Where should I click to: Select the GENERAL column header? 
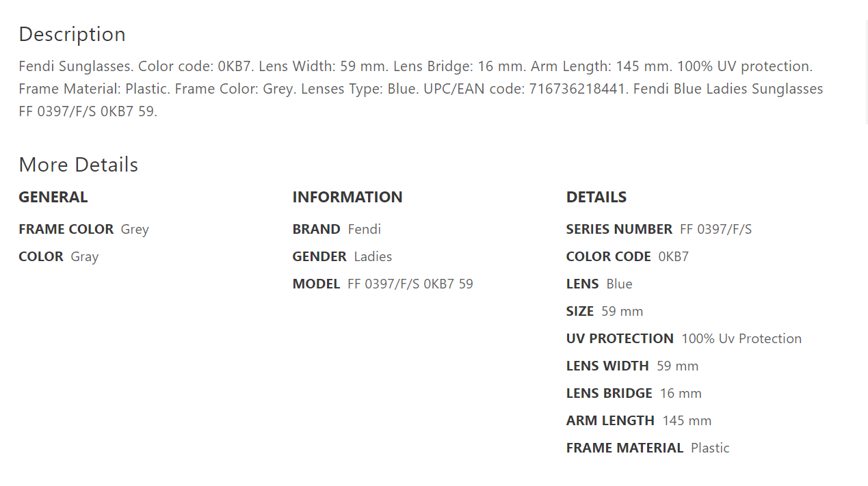click(x=53, y=197)
